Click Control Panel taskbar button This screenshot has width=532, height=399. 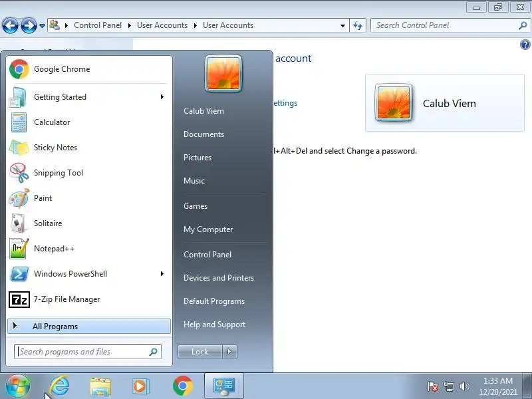(x=224, y=386)
